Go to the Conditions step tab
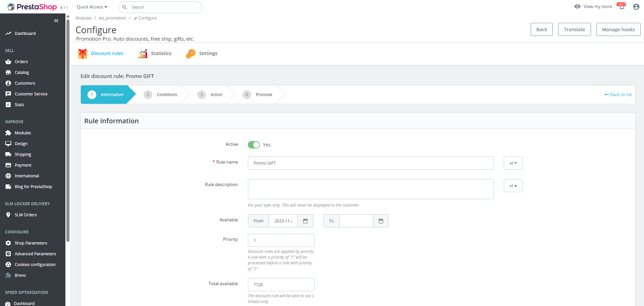This screenshot has width=644, height=306. (161, 95)
